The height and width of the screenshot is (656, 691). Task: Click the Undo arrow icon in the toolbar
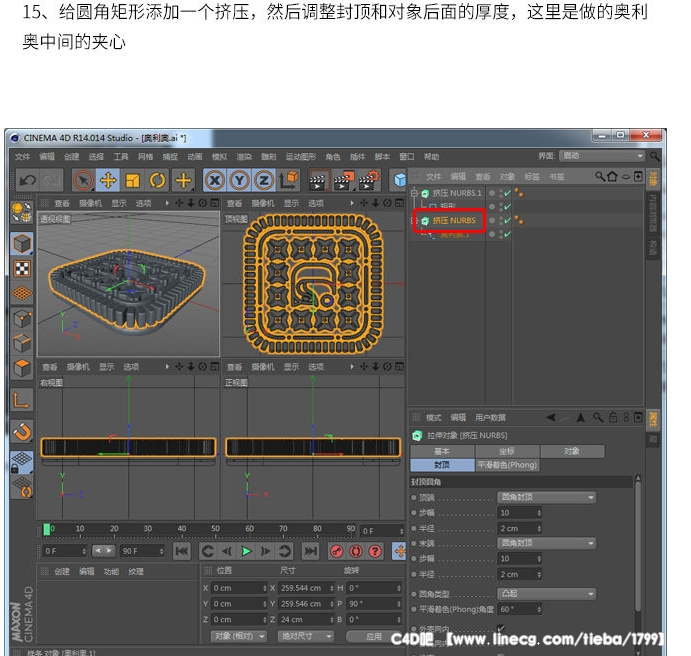[x=28, y=180]
